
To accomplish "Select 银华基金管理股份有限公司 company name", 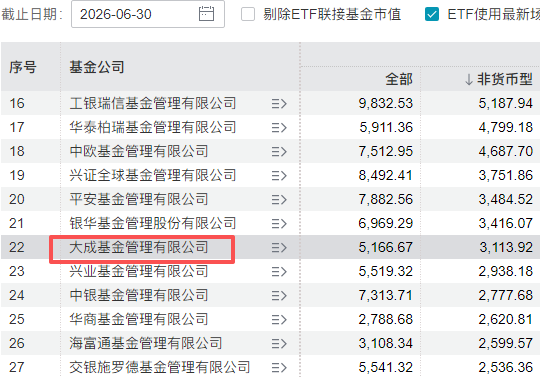I will click(x=153, y=223).
